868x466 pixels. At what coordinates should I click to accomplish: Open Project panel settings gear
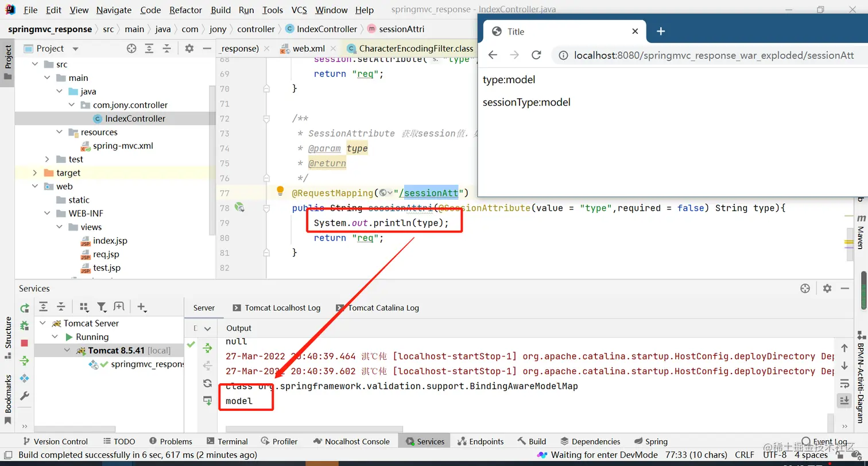click(x=189, y=49)
